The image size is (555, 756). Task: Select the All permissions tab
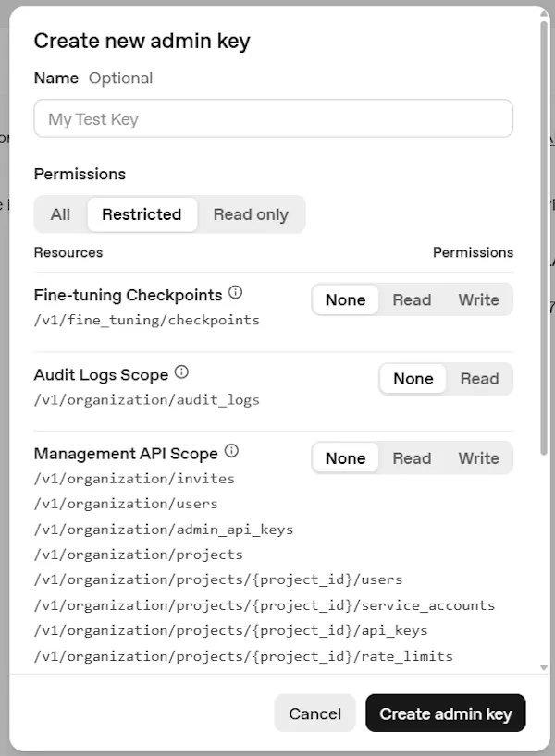coord(60,214)
